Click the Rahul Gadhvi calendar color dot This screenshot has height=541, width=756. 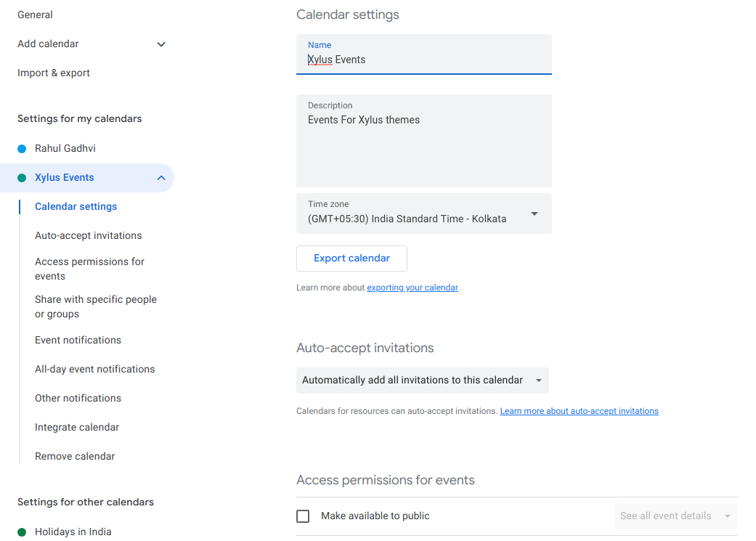pyautogui.click(x=22, y=148)
